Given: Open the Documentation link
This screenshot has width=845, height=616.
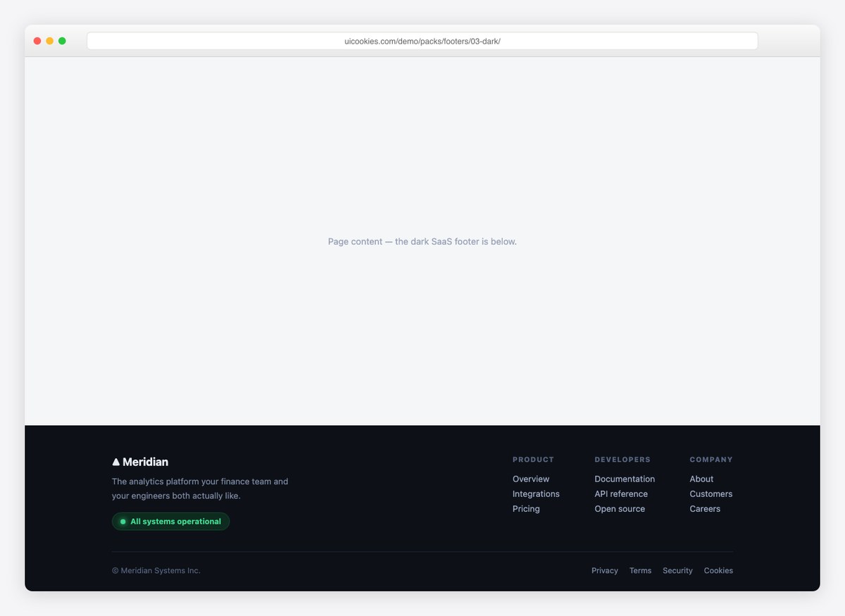Looking at the screenshot, I should [x=625, y=479].
